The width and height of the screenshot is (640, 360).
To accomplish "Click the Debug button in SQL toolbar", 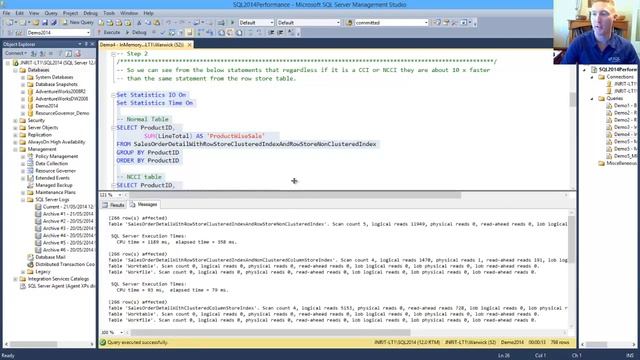I will pyautogui.click(x=136, y=32).
